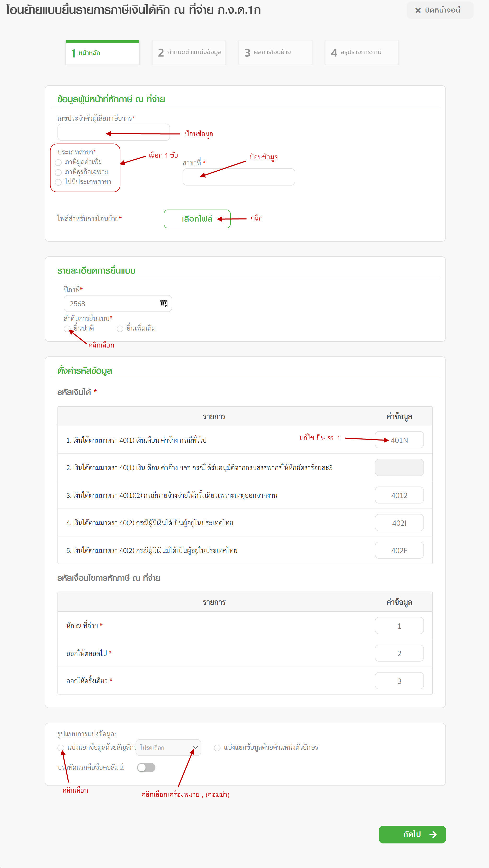The height and width of the screenshot is (868, 489).
Task: Edit the 401N income code field
Action: 399,440
